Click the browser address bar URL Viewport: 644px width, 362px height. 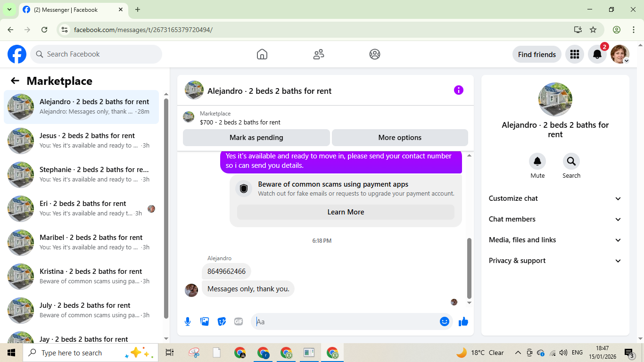point(143,30)
